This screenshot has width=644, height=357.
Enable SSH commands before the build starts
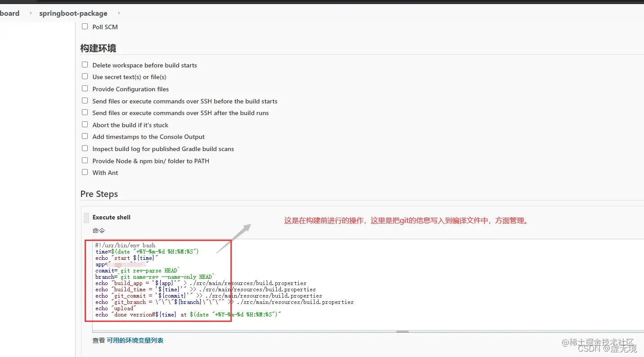[x=85, y=101]
